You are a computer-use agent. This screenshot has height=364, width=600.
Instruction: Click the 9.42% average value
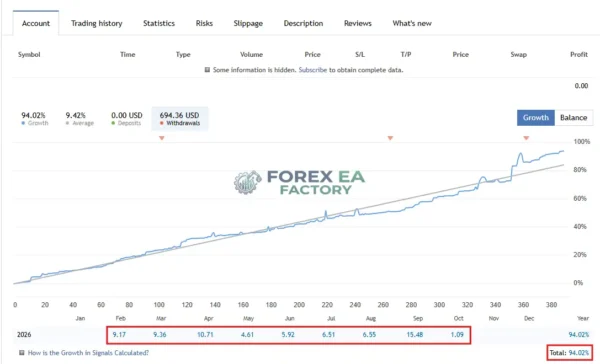pyautogui.click(x=75, y=115)
